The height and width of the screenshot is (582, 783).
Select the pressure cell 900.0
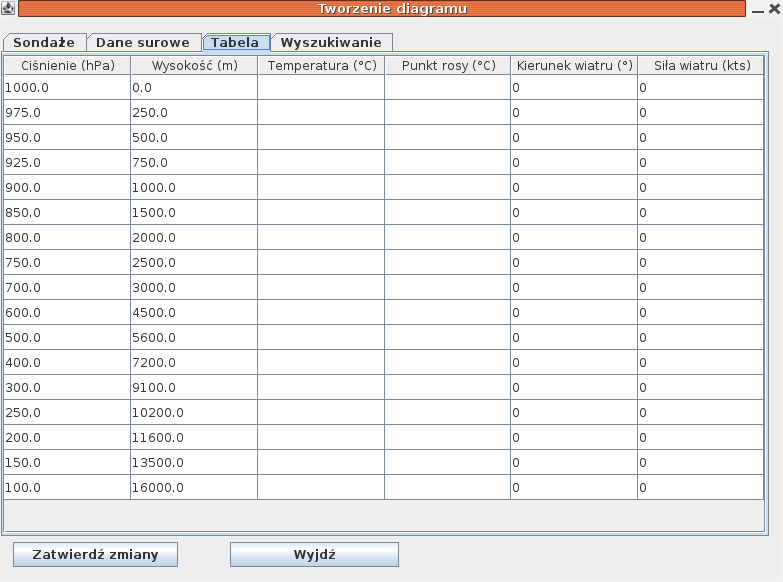pyautogui.click(x=67, y=187)
